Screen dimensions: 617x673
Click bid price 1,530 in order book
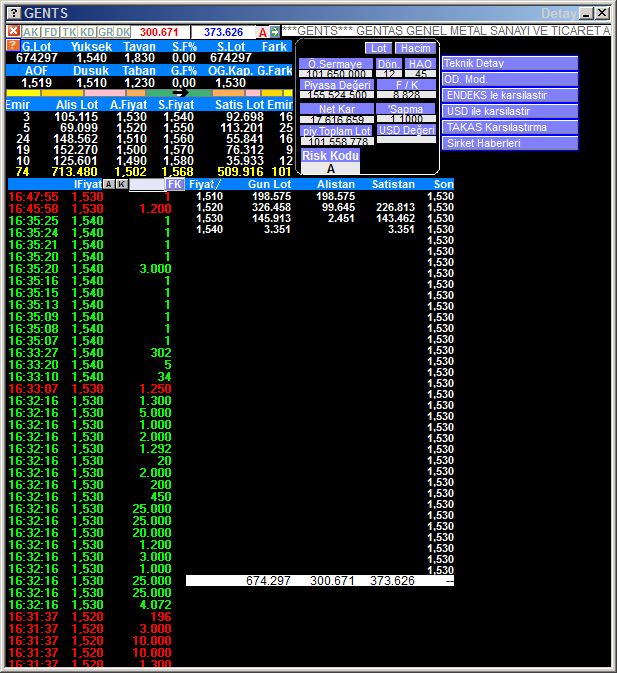(x=131, y=117)
